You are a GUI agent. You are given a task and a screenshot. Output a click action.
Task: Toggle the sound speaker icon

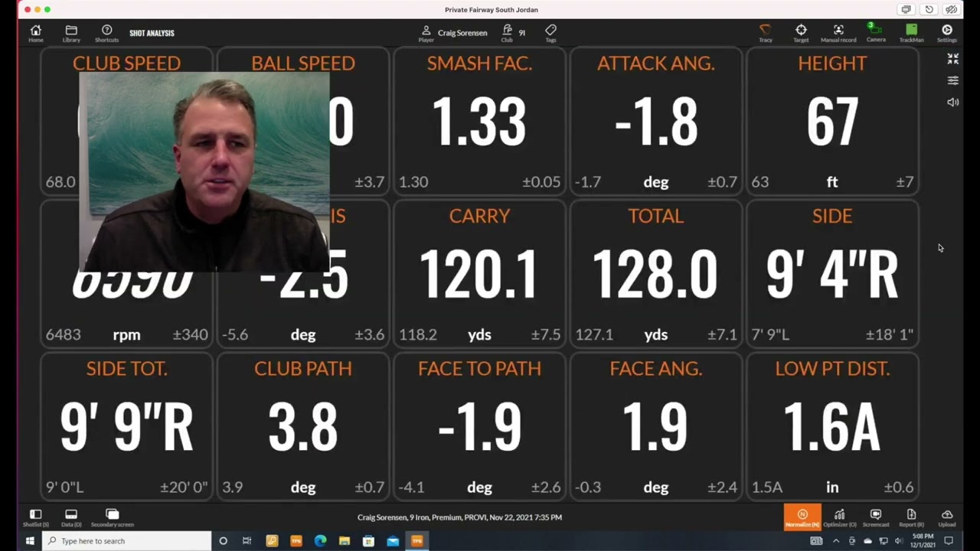coord(953,102)
